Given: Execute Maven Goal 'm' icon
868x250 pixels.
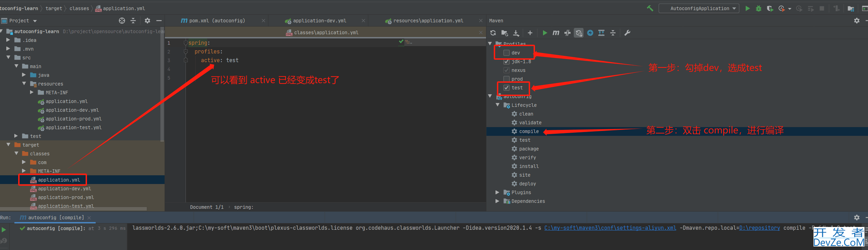Looking at the screenshot, I should [x=556, y=33].
